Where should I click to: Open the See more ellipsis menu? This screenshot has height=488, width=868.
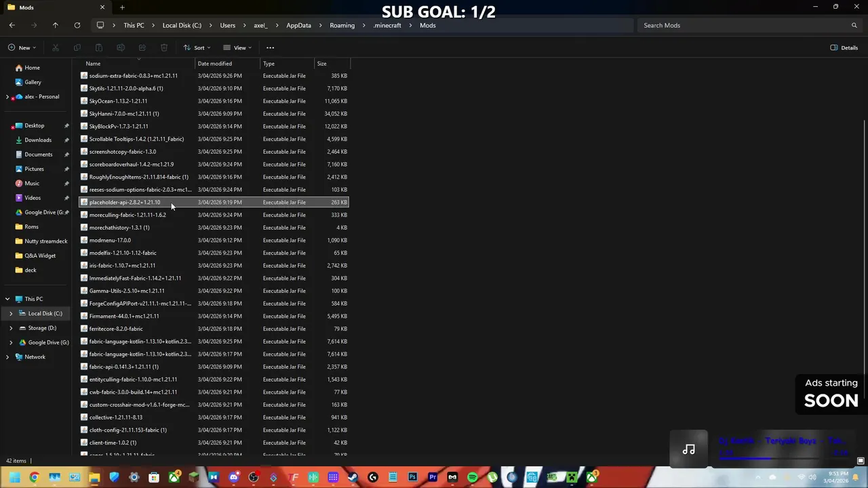click(270, 47)
